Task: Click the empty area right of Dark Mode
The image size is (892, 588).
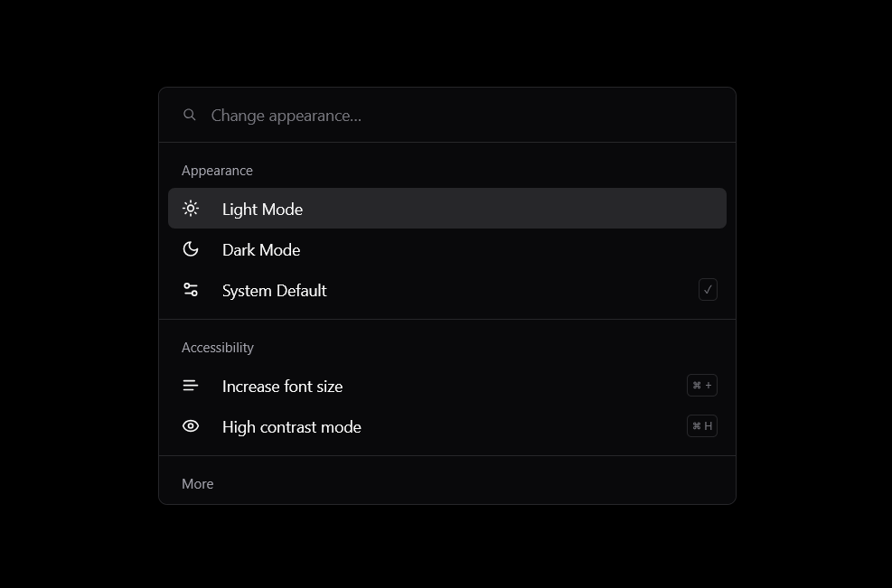Action: pyautogui.click(x=512, y=249)
